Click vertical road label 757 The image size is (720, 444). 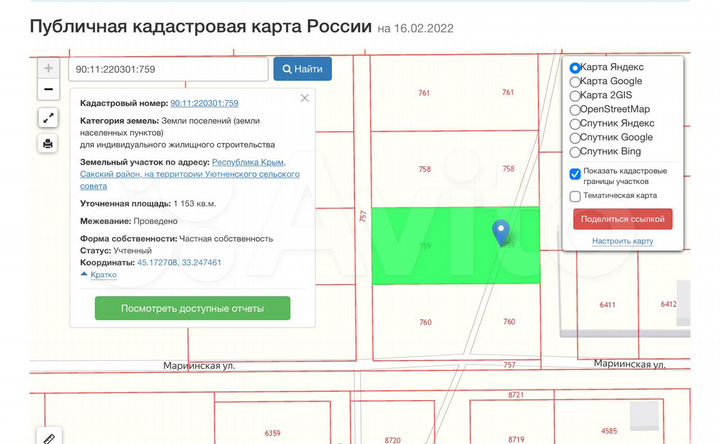click(x=363, y=216)
